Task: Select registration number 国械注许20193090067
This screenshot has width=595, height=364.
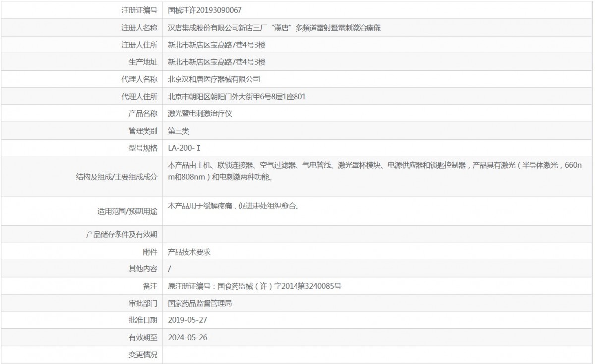Action: [205, 10]
